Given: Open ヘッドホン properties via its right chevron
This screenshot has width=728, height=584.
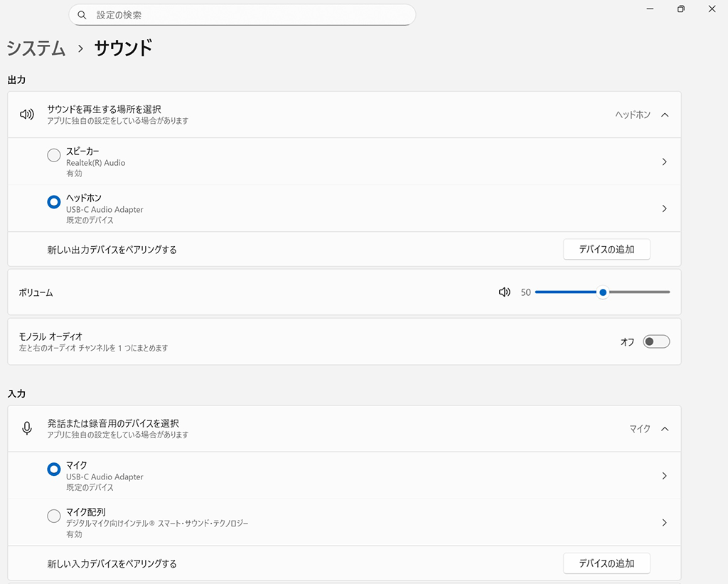Looking at the screenshot, I should pyautogui.click(x=664, y=208).
